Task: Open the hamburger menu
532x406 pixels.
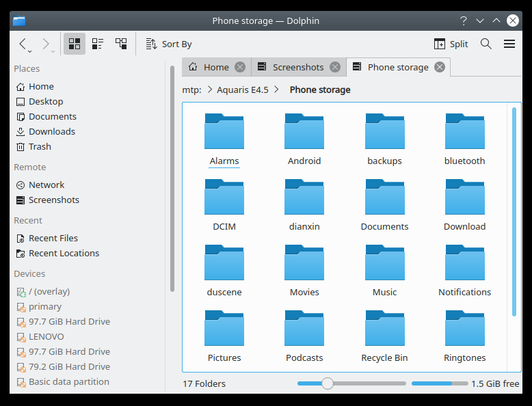Action: click(x=509, y=44)
